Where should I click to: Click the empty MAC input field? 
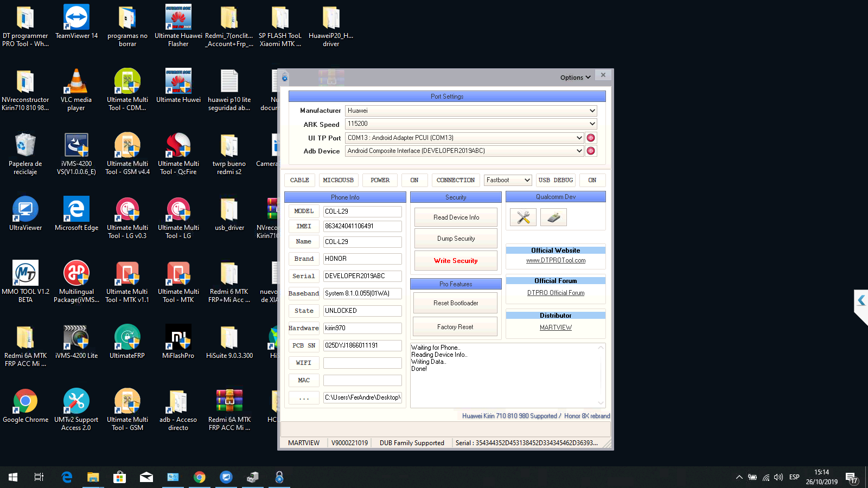click(362, 380)
